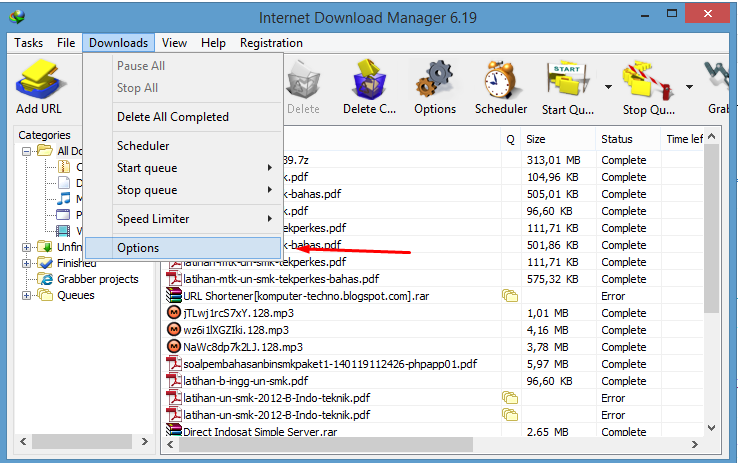The height and width of the screenshot is (463, 738).
Task: Select latihan-b-ingg-un-smk.pdf file name
Action: point(246,381)
